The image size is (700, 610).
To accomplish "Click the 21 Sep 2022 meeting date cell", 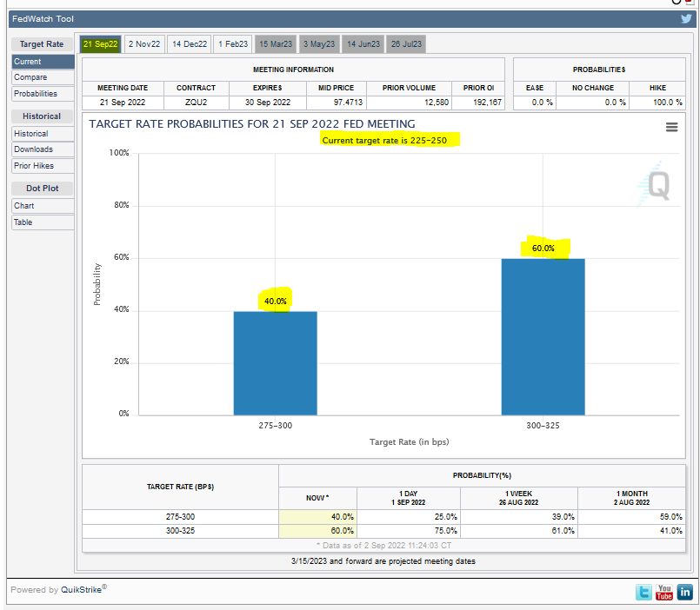I will tap(123, 103).
